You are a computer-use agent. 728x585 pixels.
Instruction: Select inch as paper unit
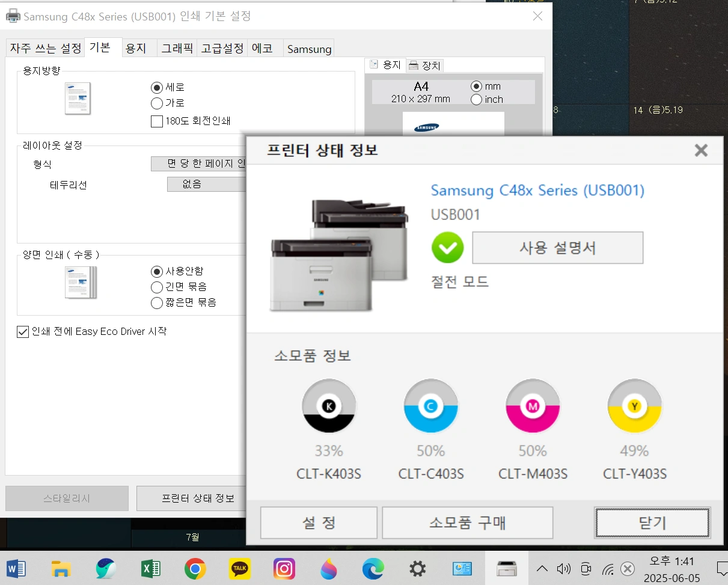477,99
